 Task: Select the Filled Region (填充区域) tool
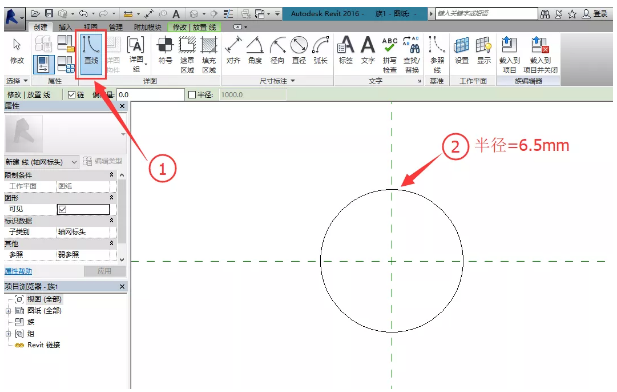tap(209, 54)
